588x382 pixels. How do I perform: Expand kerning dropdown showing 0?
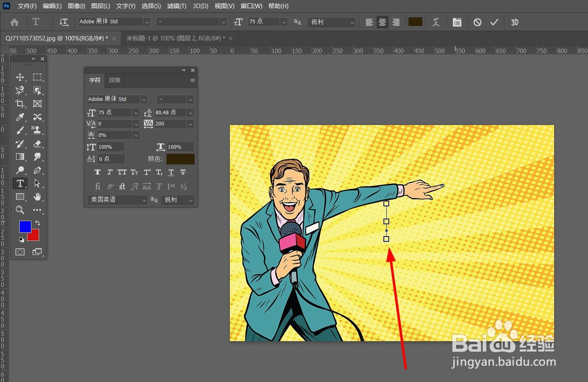coord(136,124)
